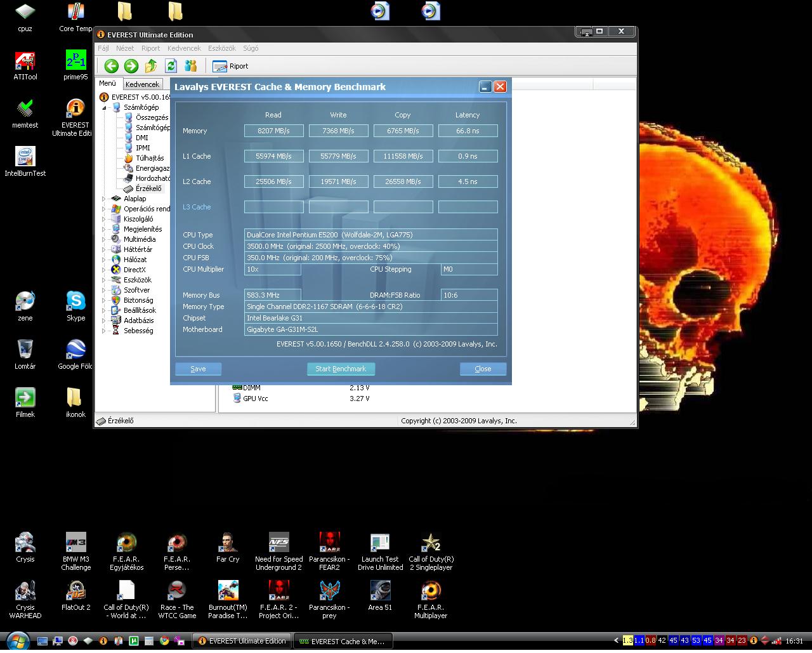Click the GPU Vcc row in sensor list
The image size is (812, 653).
coord(301,399)
